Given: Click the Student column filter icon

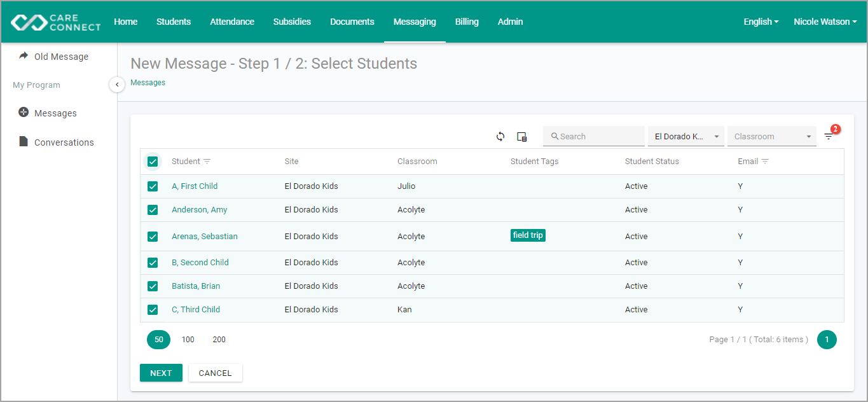Looking at the screenshot, I should pos(207,162).
